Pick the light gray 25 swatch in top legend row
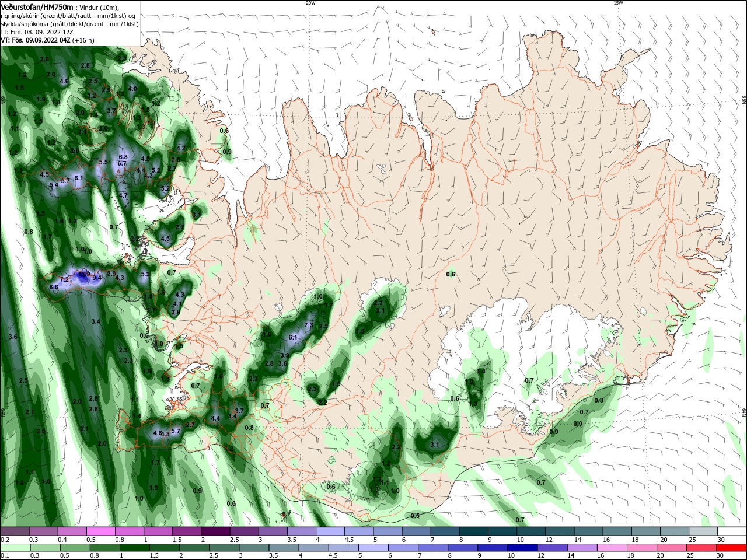Viewport: 747px width, 560px height. (704, 531)
